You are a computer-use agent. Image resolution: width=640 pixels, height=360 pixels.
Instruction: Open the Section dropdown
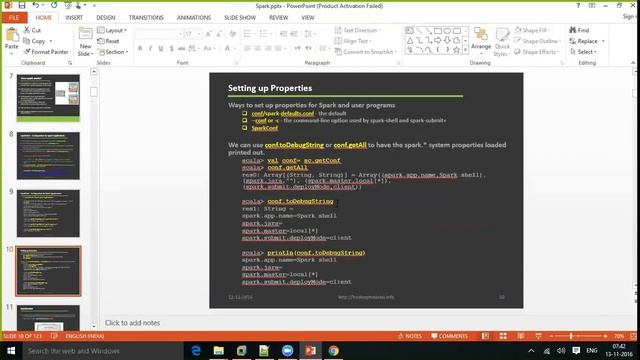[x=113, y=52]
